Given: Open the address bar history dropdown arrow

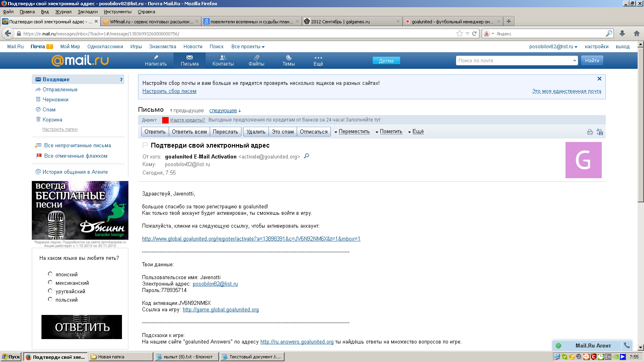Looking at the screenshot, I should (467, 34).
